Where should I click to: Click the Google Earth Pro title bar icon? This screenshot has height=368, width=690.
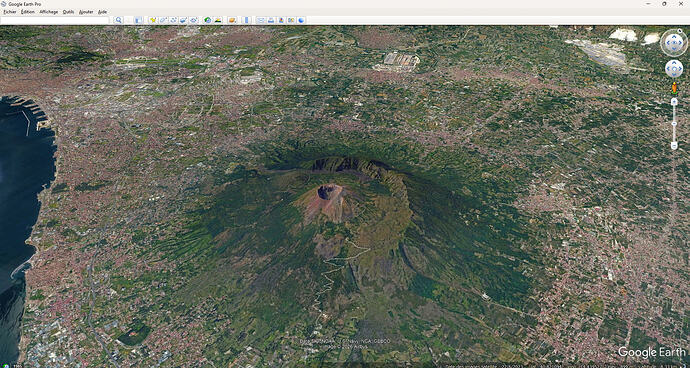[4, 4]
